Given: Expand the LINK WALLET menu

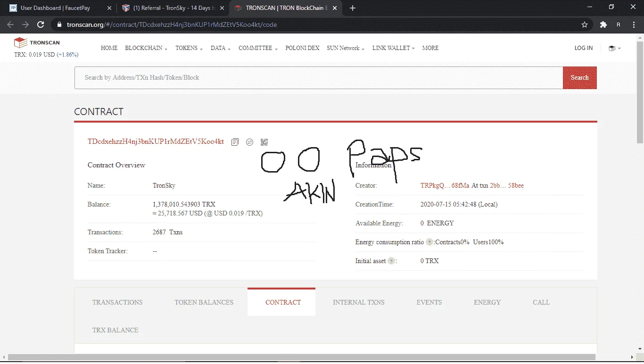Looking at the screenshot, I should (394, 48).
